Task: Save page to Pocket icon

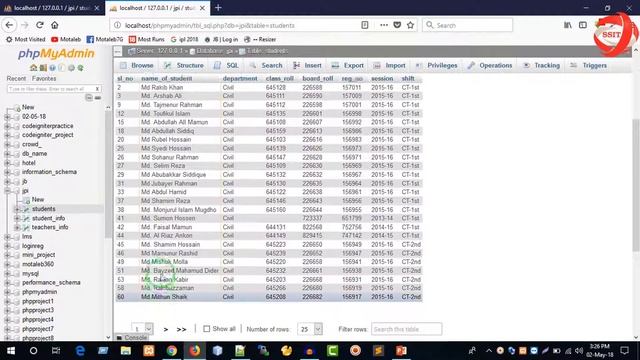Action: point(397,25)
